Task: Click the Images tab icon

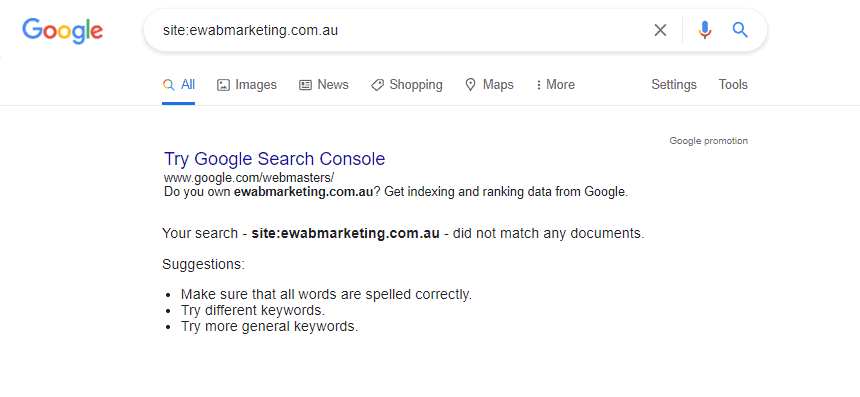Action: click(x=223, y=85)
